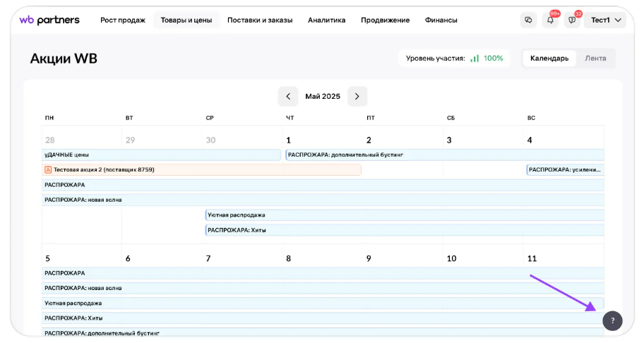Open РАСПРОЖАРА: Хиты in week of May 5

323,318
